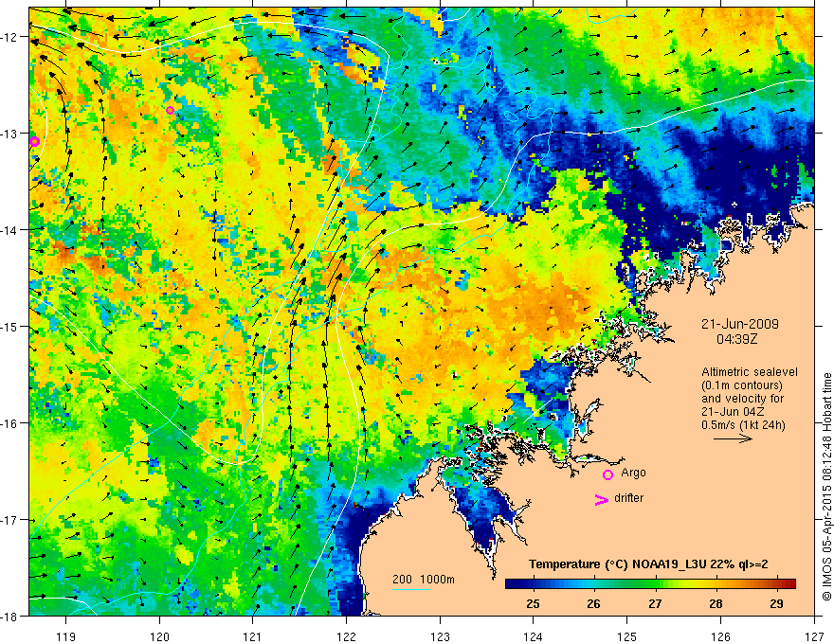The image size is (834, 644).
Task: Click the longitude axis label '122'
Action: 346,636
